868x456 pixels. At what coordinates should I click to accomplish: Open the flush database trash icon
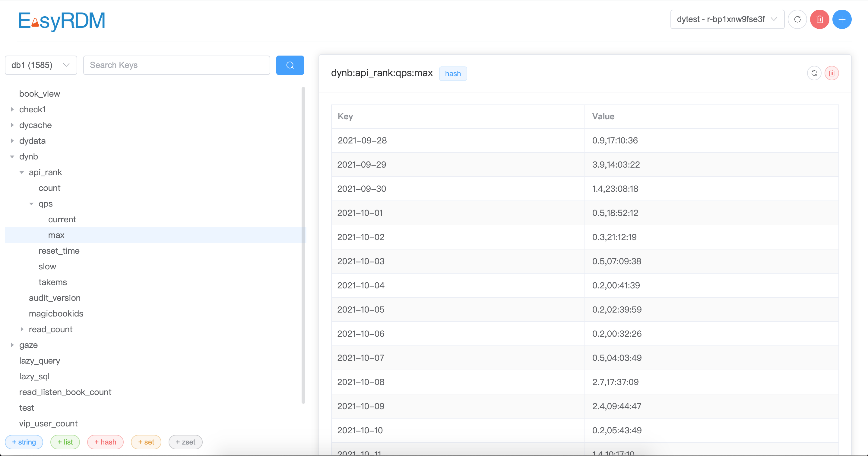(819, 19)
